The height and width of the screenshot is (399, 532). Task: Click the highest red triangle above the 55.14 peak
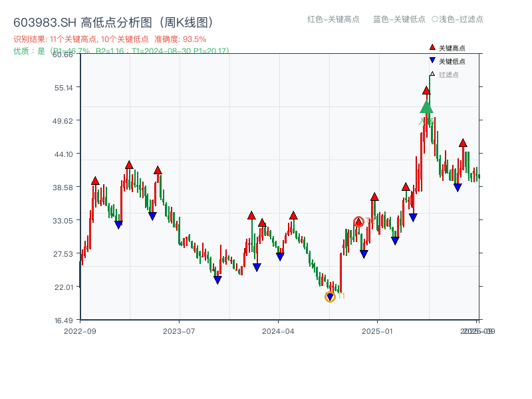[427, 91]
